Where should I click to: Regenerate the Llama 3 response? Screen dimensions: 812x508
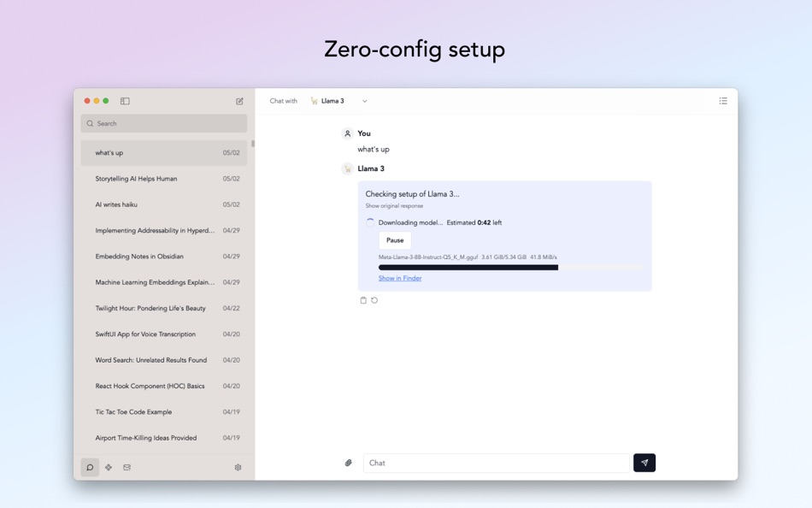(x=373, y=299)
